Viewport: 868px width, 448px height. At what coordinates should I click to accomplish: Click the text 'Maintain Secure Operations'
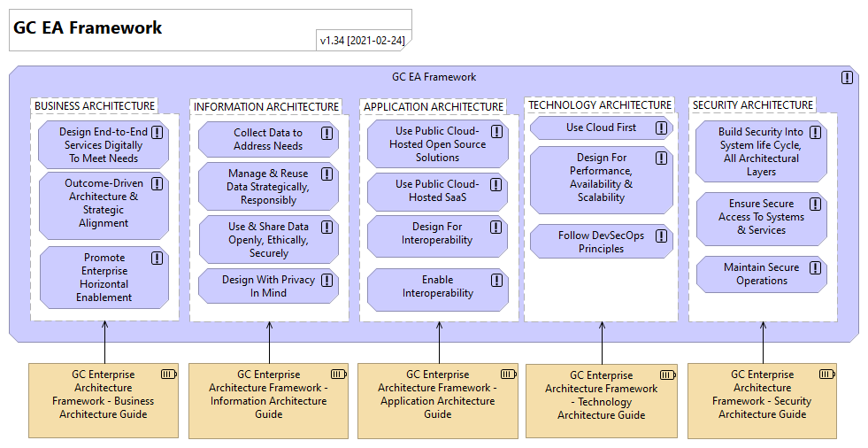coord(762,274)
